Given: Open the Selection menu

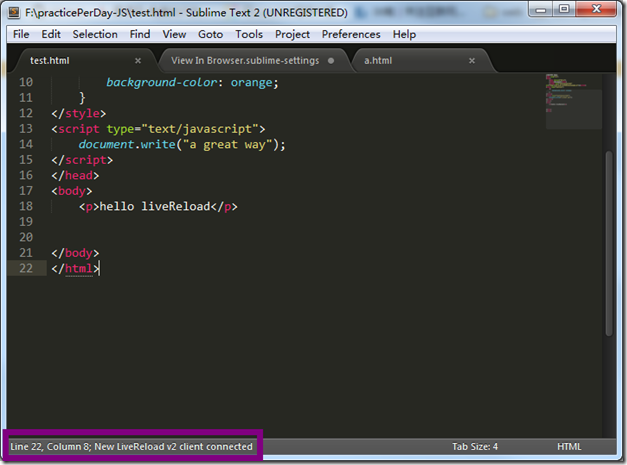Looking at the screenshot, I should coord(95,34).
